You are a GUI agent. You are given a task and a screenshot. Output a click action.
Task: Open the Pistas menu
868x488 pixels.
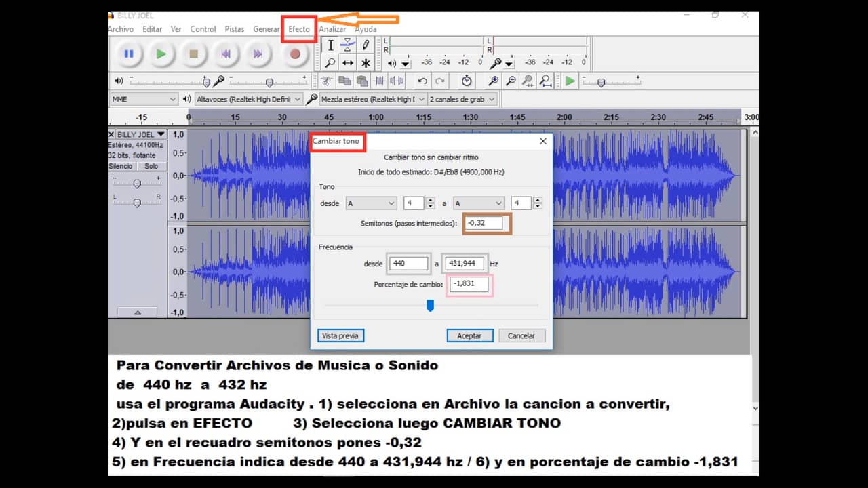pos(235,29)
